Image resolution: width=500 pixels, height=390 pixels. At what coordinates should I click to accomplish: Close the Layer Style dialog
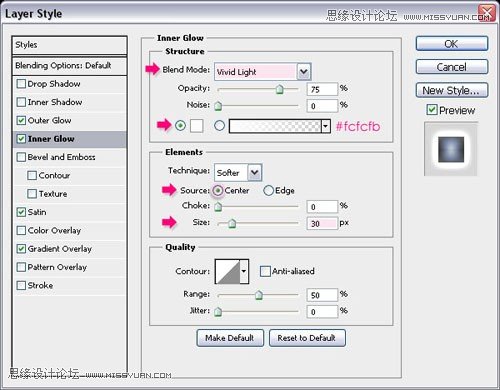487,14
